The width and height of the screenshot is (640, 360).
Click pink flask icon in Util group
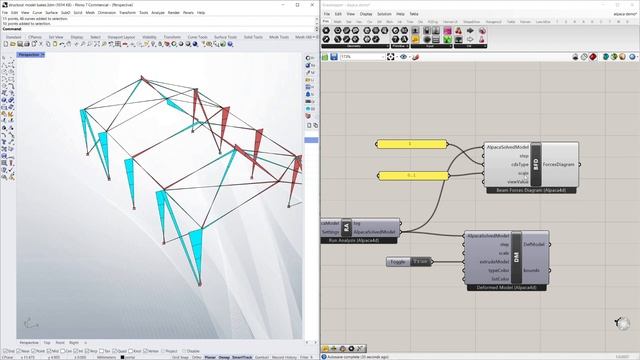click(x=482, y=40)
